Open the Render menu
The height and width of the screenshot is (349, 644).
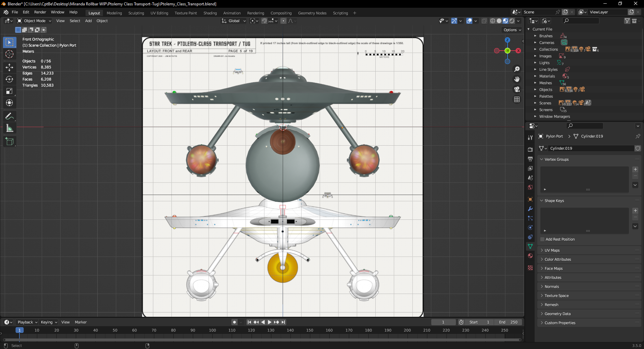click(40, 12)
